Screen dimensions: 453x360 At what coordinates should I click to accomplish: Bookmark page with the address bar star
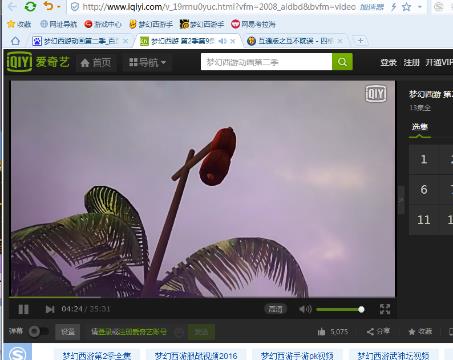(x=406, y=7)
